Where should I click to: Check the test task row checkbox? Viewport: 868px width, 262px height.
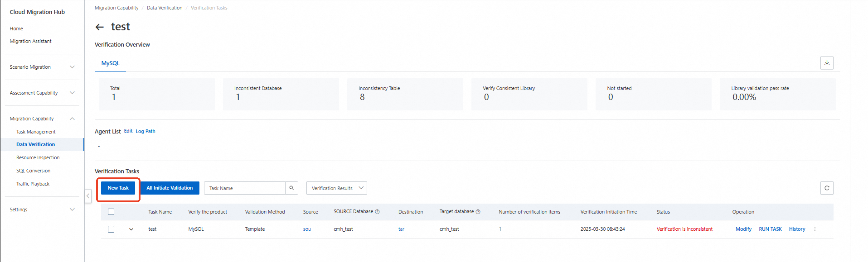(x=111, y=229)
